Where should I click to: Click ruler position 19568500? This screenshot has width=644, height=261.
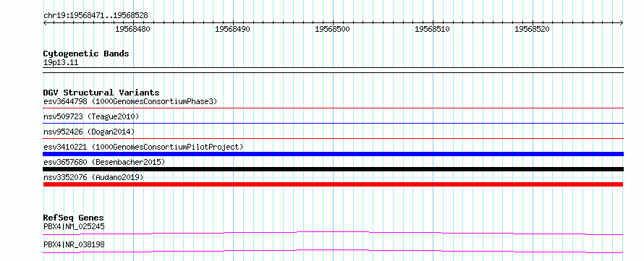(332, 29)
